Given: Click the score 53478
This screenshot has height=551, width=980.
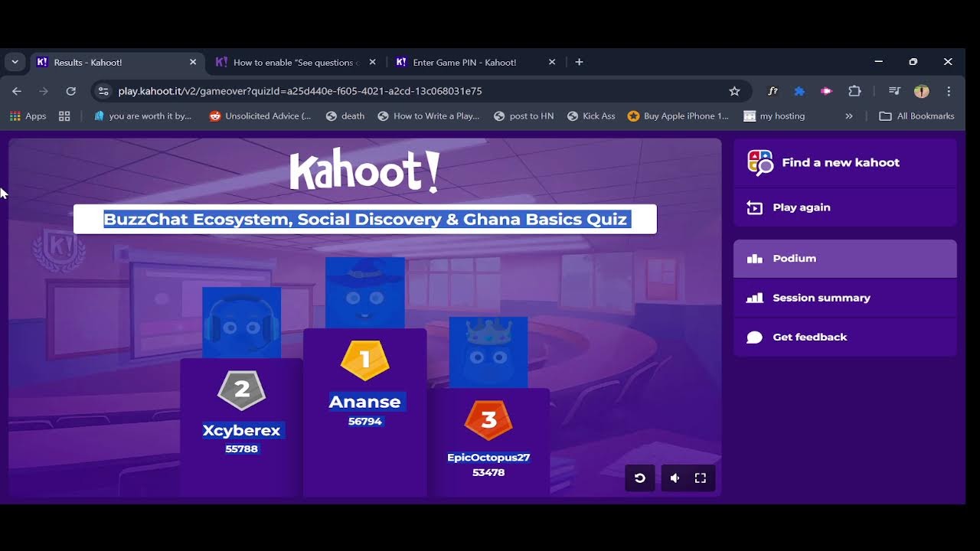Looking at the screenshot, I should click(x=488, y=473).
